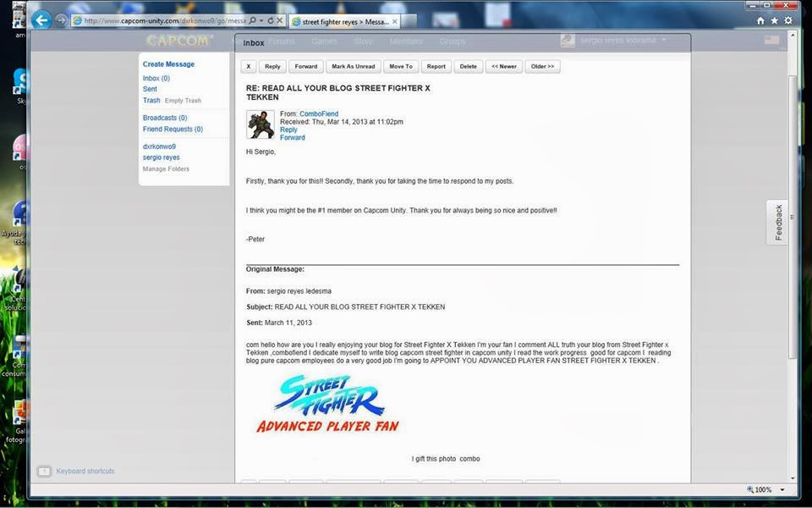Viewport: 812px width, 508px height.
Task: Click the Games navigation menu item
Action: click(324, 41)
